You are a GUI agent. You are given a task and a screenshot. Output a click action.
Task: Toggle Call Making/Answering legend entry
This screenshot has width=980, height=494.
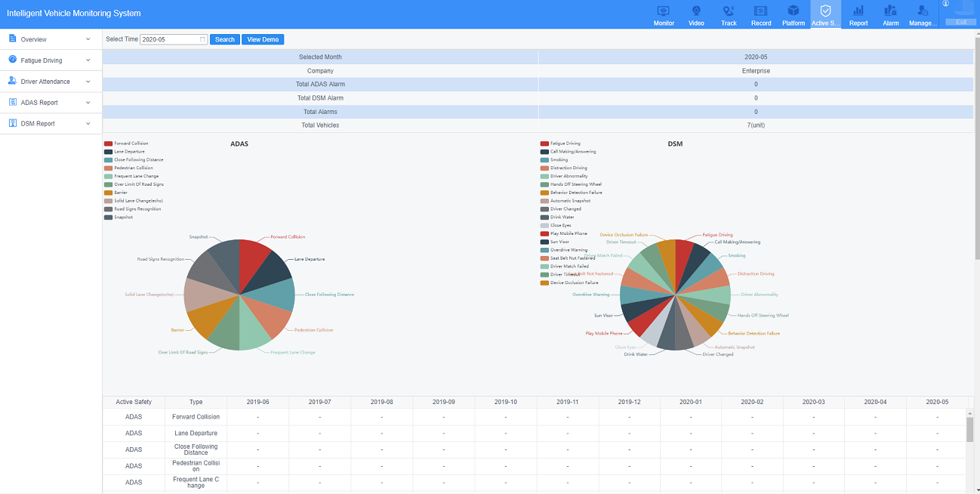pyautogui.click(x=568, y=152)
